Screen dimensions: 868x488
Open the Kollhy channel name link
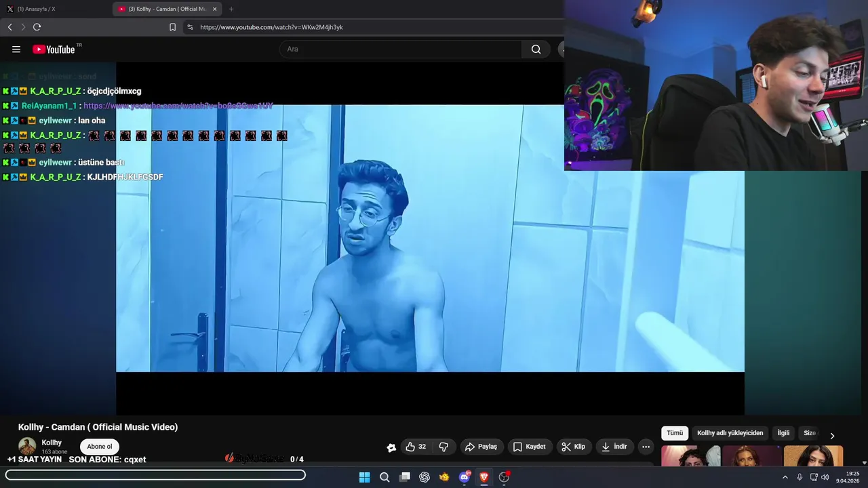click(52, 443)
